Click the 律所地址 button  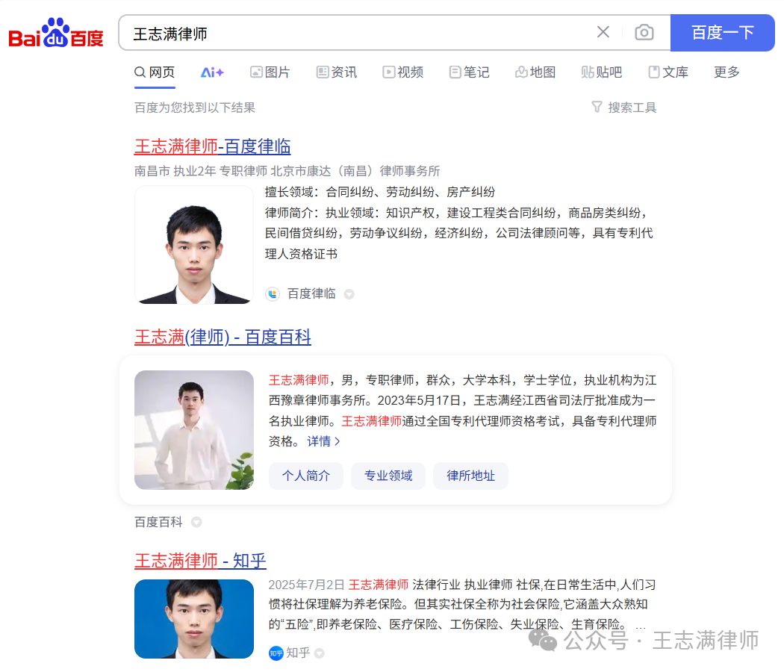click(x=470, y=476)
